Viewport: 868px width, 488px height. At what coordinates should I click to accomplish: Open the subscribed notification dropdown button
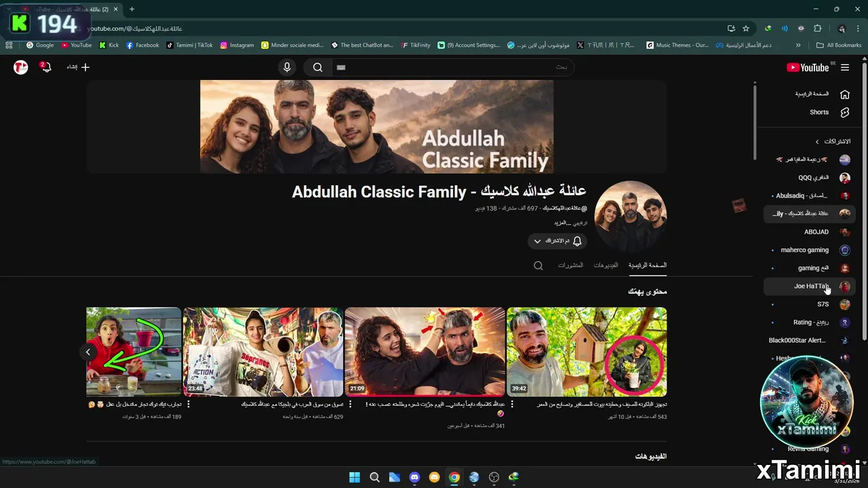[557, 241]
